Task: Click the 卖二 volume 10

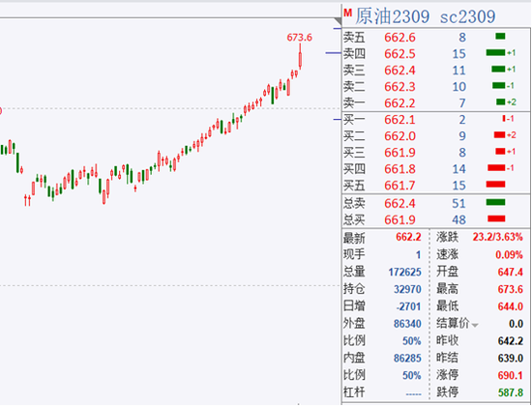Action: [x=458, y=86]
